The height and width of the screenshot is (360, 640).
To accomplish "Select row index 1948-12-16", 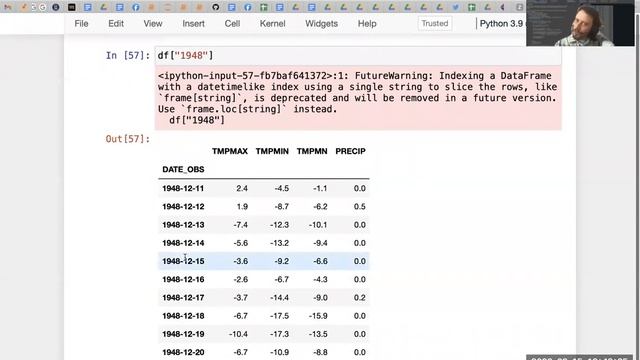I will point(183,280).
